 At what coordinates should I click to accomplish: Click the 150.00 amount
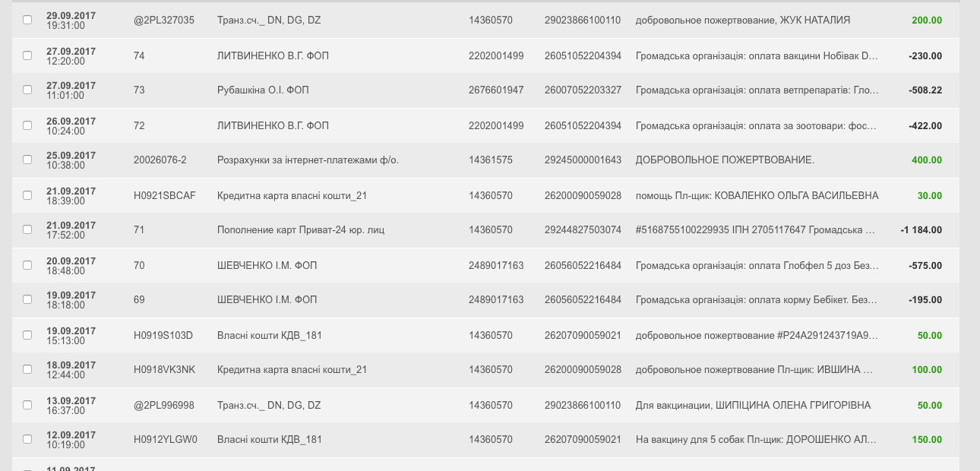pyautogui.click(x=927, y=440)
